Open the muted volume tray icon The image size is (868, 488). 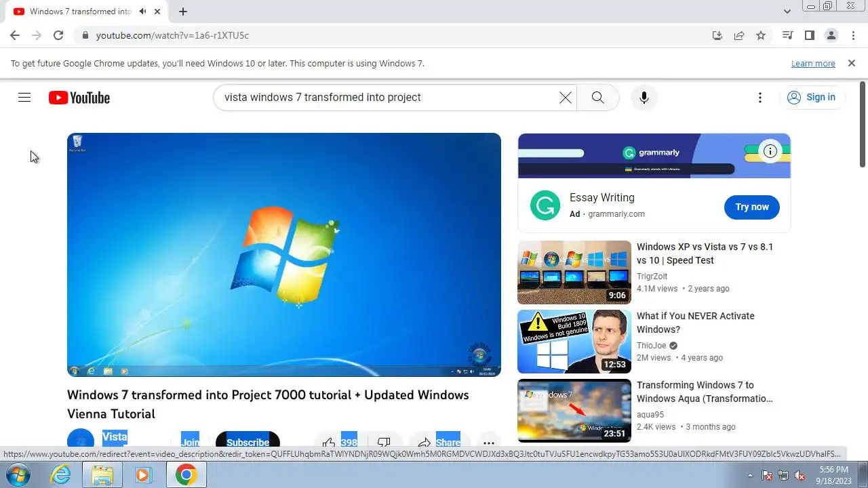point(800,475)
